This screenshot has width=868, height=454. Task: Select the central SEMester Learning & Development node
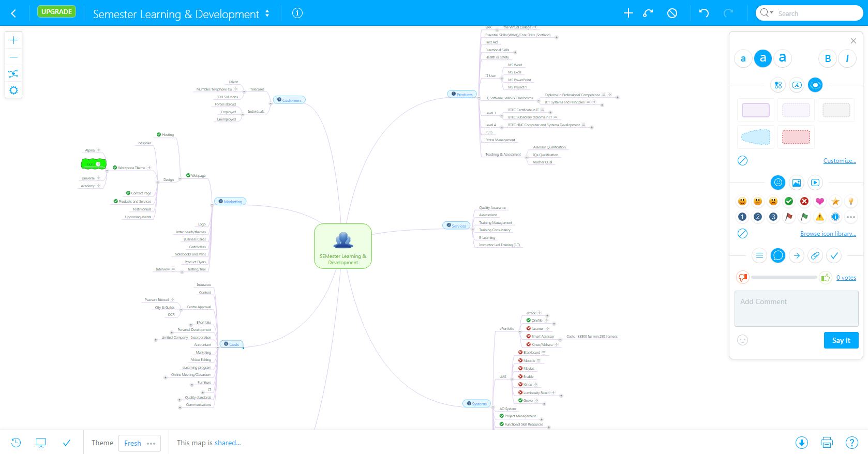point(343,246)
